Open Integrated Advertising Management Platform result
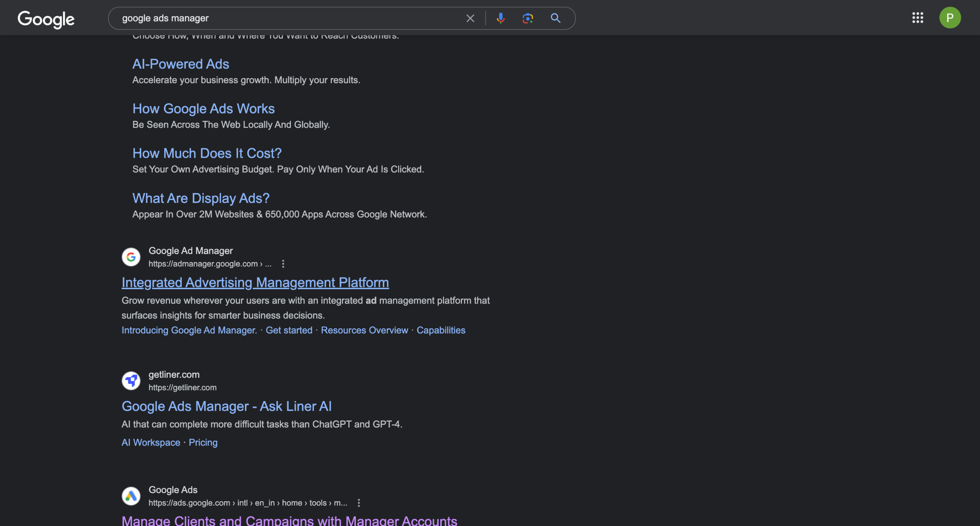 [255, 282]
